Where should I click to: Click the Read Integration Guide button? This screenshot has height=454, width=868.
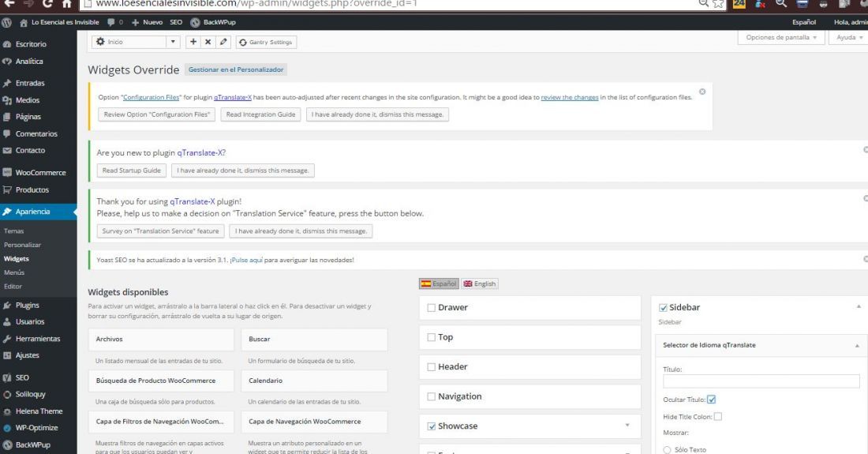click(260, 114)
